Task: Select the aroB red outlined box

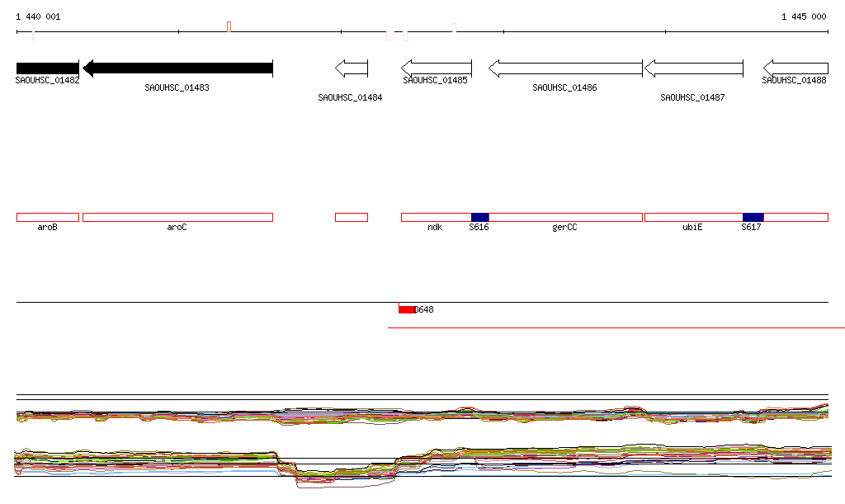Action: (48, 218)
